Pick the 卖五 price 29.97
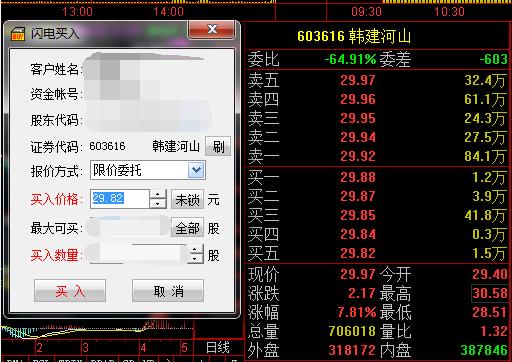The width and height of the screenshot is (512, 362). (358, 80)
